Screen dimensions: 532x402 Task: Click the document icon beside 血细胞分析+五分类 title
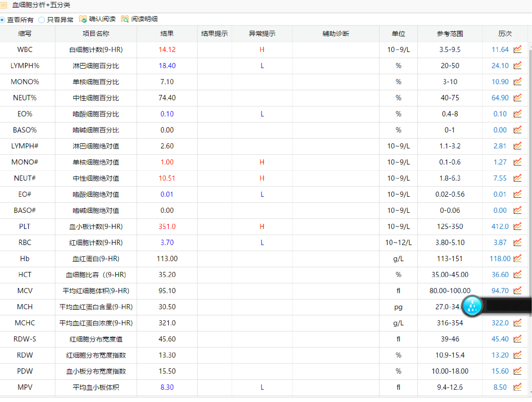[3, 5]
